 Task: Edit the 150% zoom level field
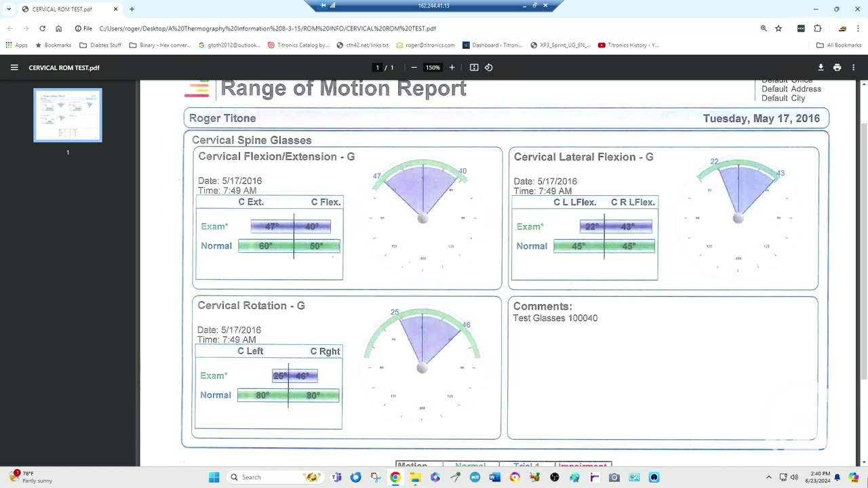tap(433, 68)
